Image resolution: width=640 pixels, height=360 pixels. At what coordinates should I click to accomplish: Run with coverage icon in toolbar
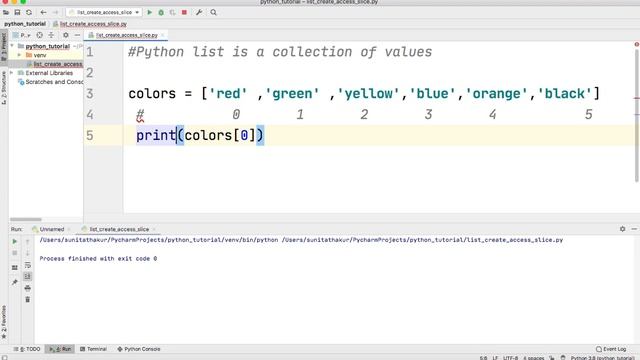173,13
